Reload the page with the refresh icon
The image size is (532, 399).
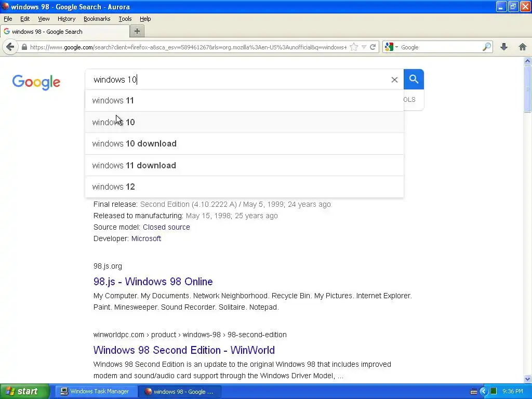[373, 47]
